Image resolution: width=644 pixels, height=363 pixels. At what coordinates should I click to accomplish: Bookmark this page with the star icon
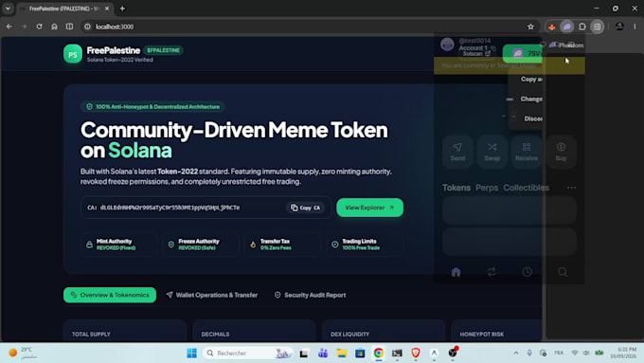tap(530, 27)
